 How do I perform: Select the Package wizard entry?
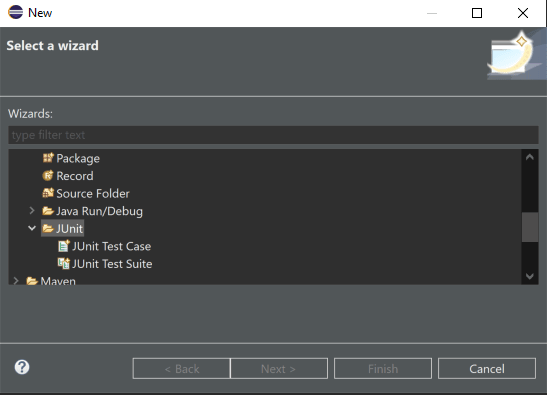78,158
